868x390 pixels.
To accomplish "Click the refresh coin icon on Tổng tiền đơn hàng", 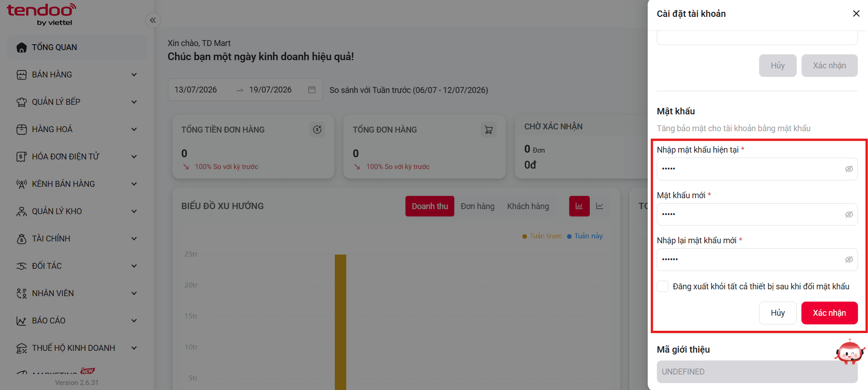I will point(317,130).
